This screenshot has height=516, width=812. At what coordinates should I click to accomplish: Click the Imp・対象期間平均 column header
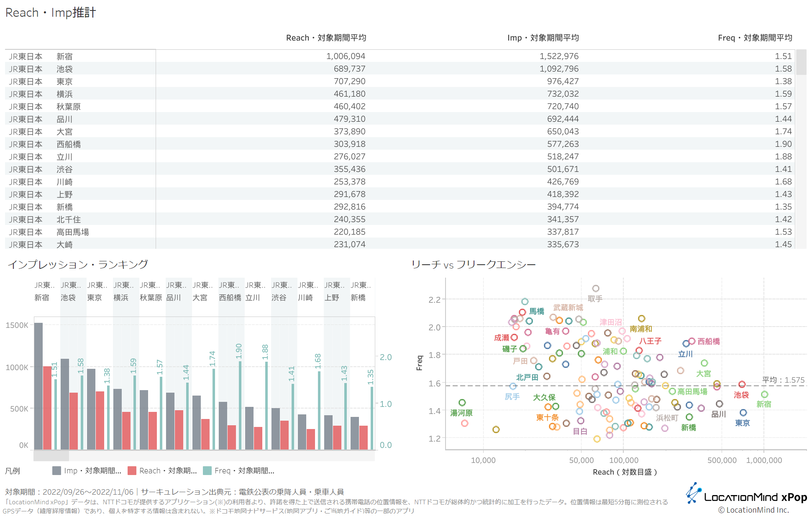pyautogui.click(x=543, y=38)
